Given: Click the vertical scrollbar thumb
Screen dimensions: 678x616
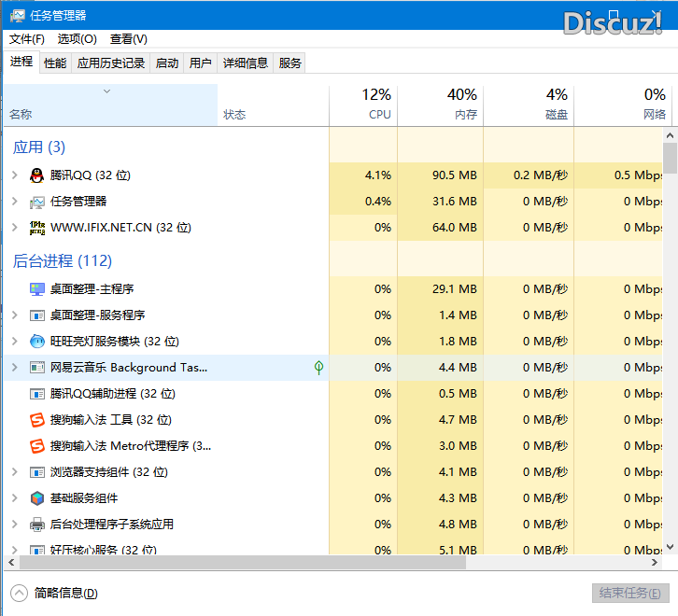Looking at the screenshot, I should coord(671,158).
